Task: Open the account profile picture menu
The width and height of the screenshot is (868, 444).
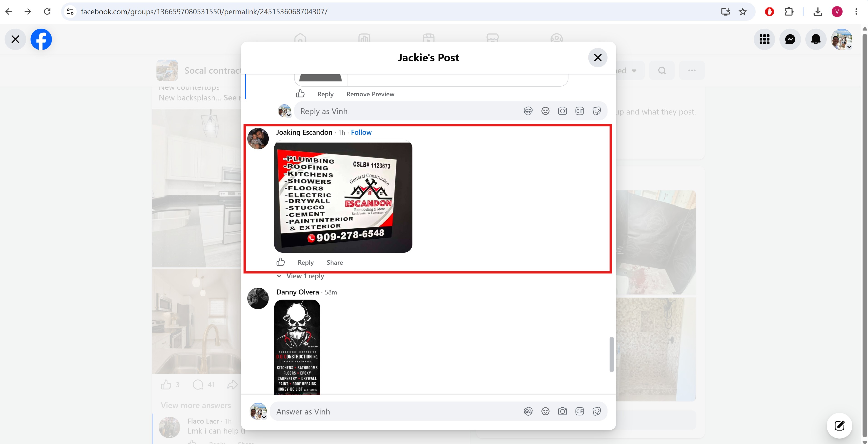Action: (842, 40)
